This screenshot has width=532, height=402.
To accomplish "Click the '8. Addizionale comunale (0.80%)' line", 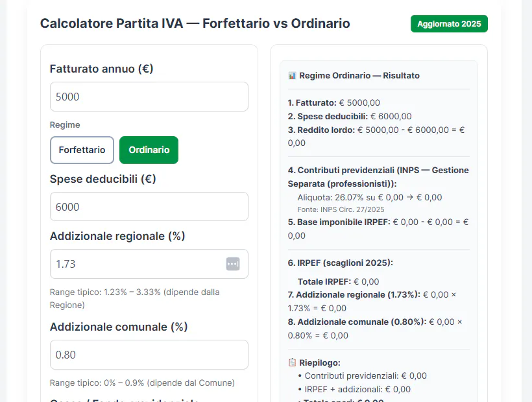I will click(375, 329).
